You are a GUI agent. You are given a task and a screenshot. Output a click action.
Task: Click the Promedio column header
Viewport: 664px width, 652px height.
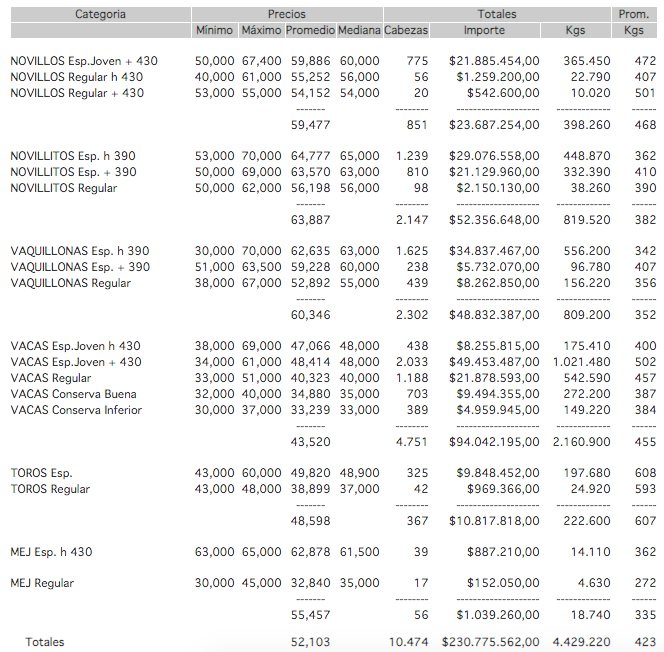click(x=310, y=31)
